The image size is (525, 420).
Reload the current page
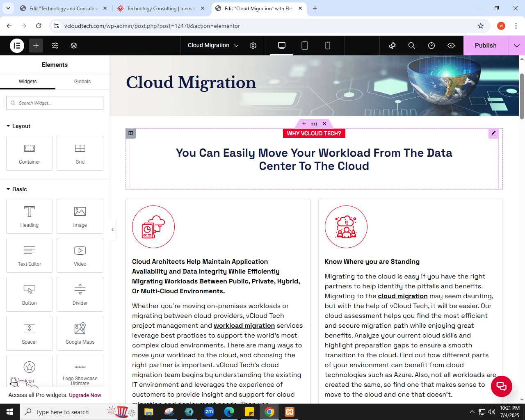tap(39, 26)
